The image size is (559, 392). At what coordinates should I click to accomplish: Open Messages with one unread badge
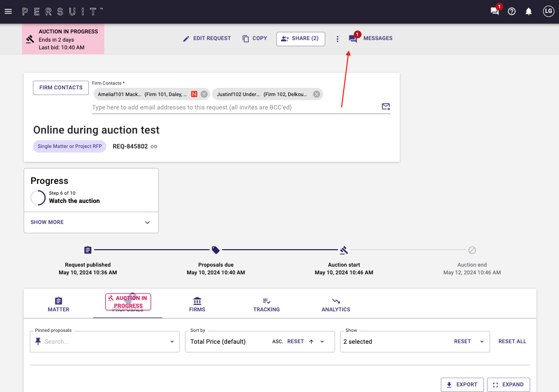click(x=371, y=38)
